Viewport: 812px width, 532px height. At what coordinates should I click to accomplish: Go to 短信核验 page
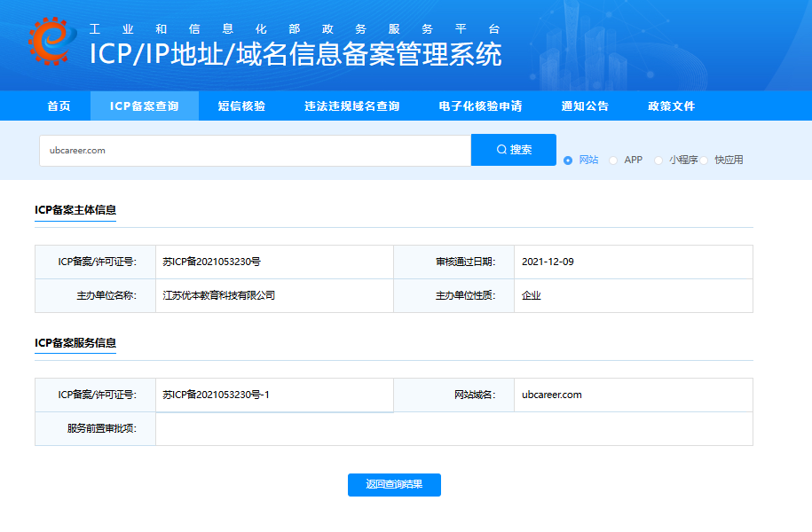tap(242, 106)
